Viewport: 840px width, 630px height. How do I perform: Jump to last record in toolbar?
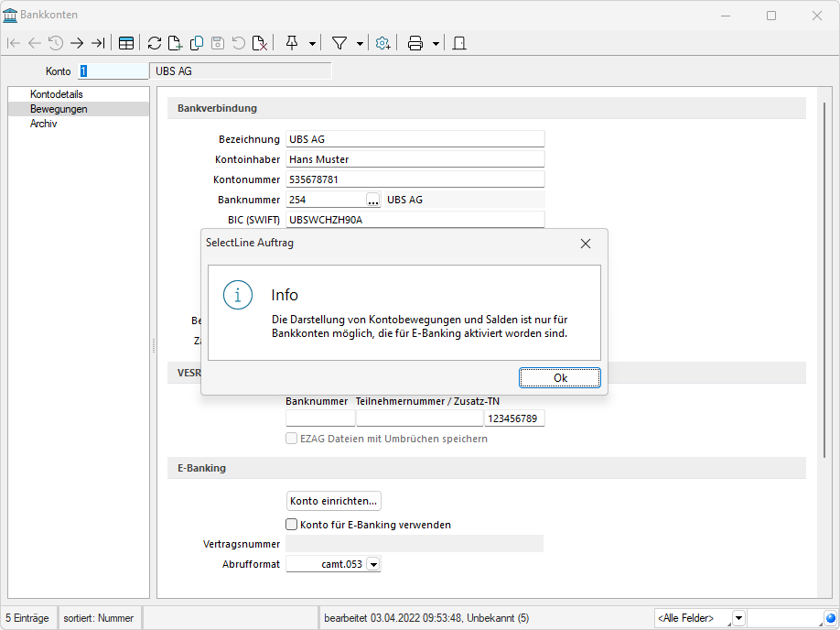click(x=98, y=43)
